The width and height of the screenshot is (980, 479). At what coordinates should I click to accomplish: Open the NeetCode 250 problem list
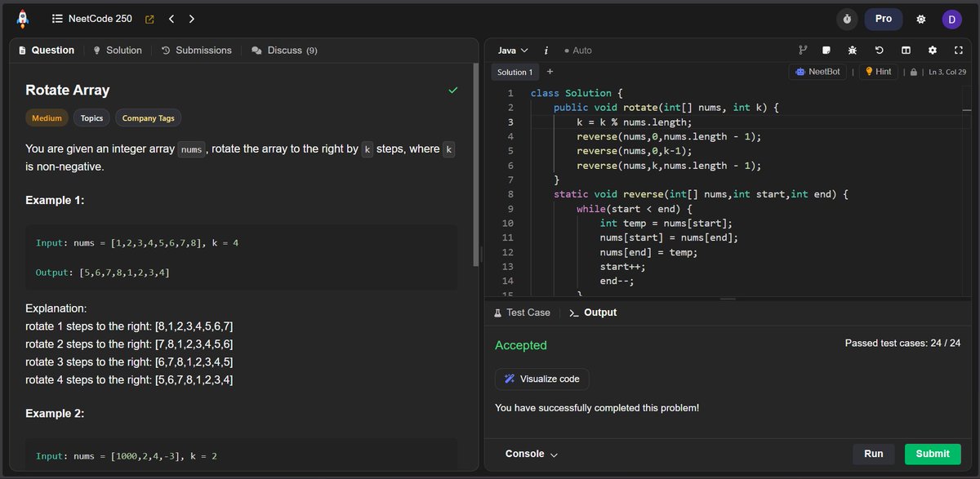point(91,19)
